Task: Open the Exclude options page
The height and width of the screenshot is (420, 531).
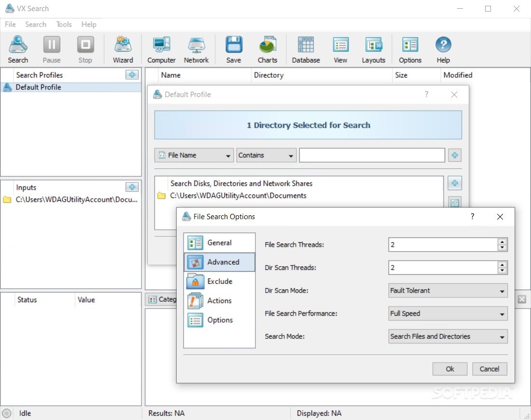Action: [x=220, y=281]
